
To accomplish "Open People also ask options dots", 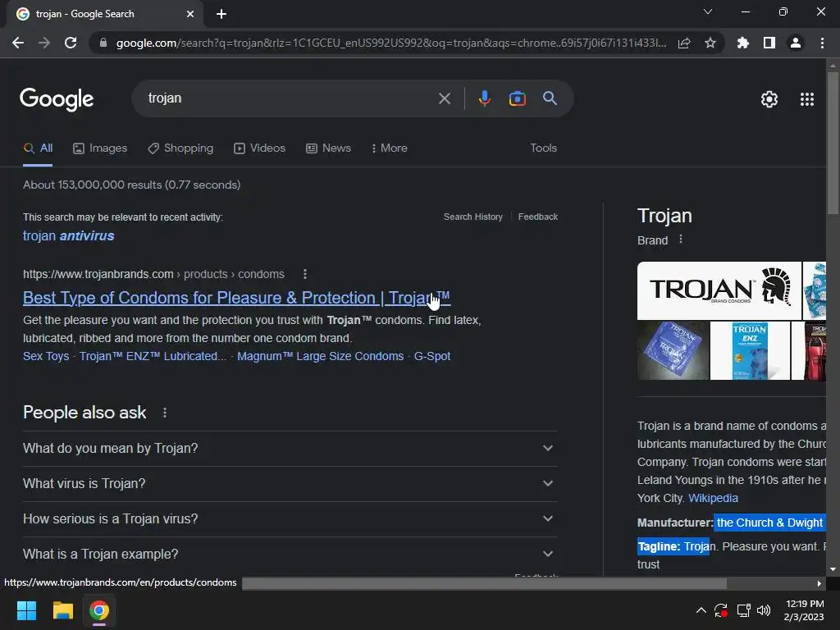I will pyautogui.click(x=165, y=413).
